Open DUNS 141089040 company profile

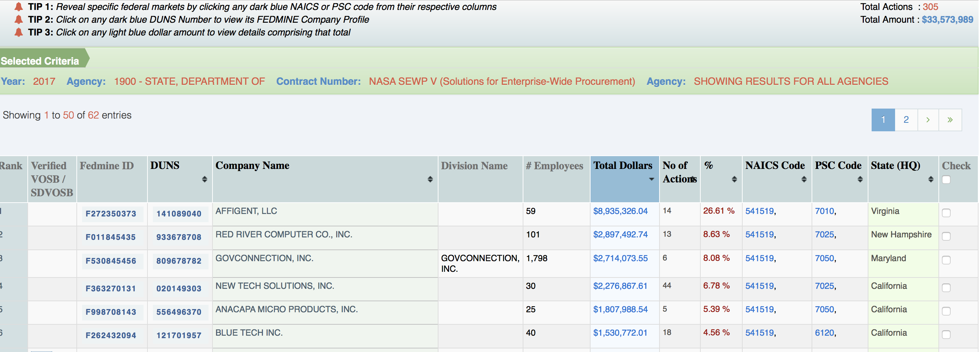click(x=179, y=214)
